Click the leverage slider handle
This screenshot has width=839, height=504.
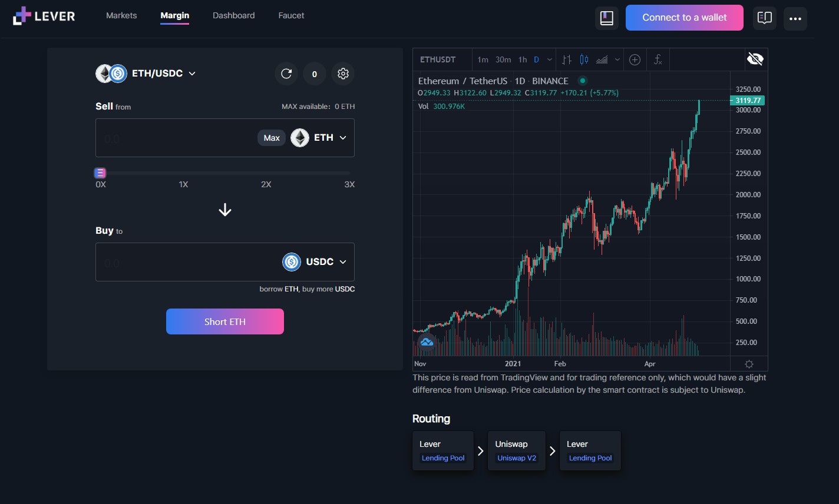click(x=100, y=173)
